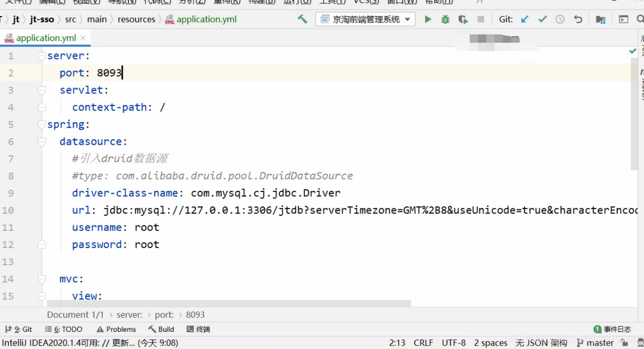Close the application.yml editor tab

coord(83,38)
